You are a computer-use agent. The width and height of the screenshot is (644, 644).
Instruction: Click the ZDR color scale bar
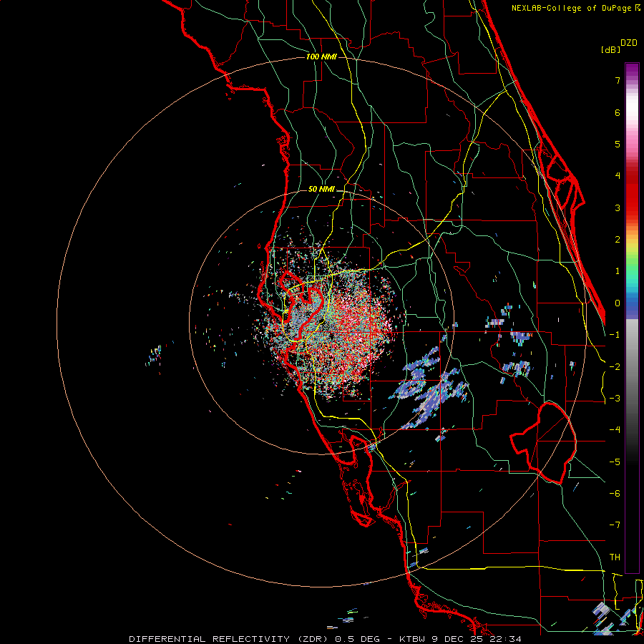tap(632, 318)
